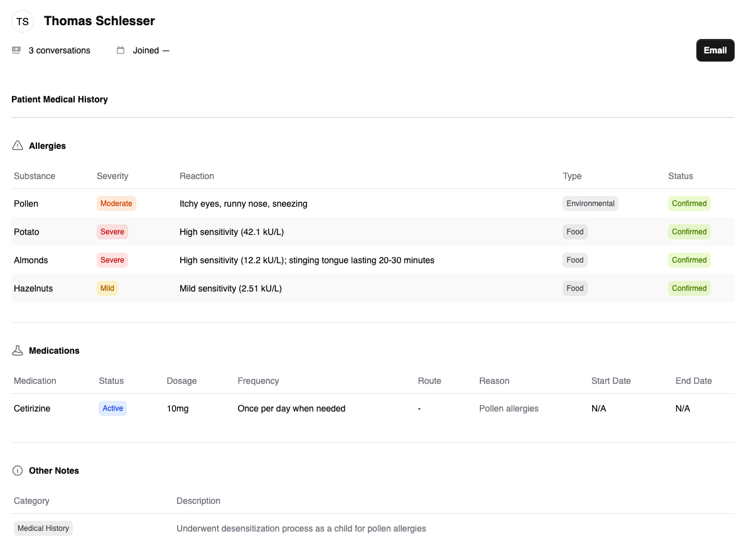The image size is (756, 556).
Task: Click the Severity column header
Action: point(112,176)
